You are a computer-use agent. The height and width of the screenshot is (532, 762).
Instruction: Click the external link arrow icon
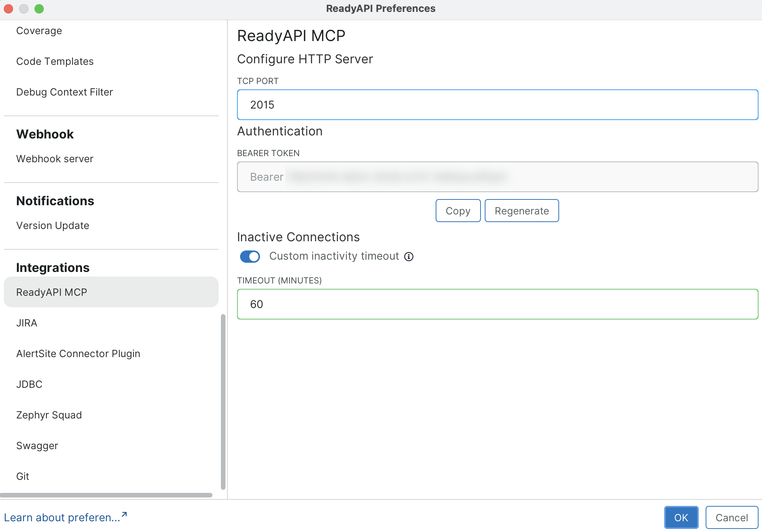pos(124,515)
